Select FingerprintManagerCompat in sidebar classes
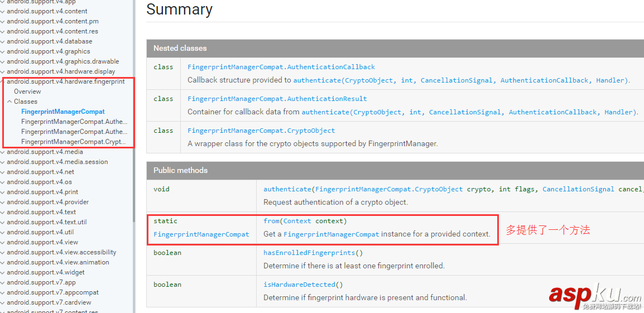 63,112
